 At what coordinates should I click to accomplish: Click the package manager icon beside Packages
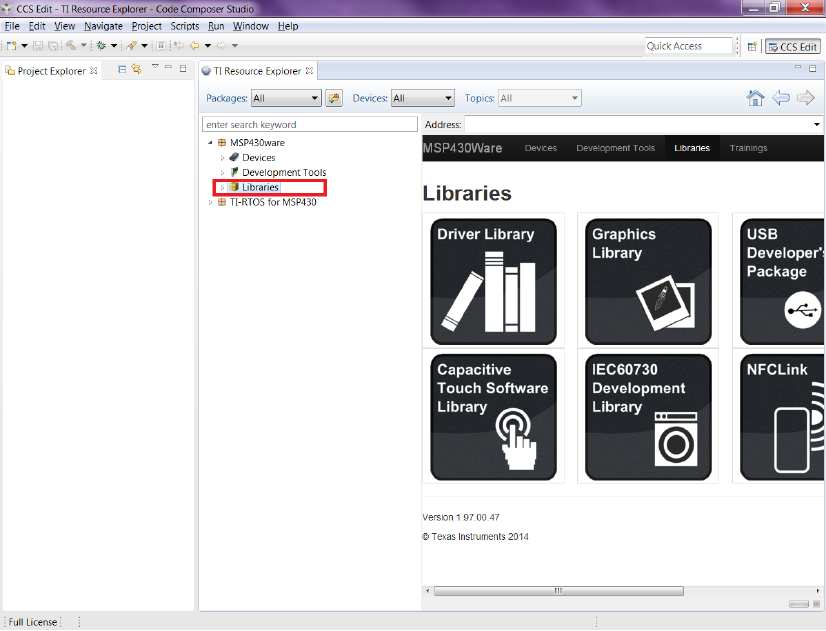pos(334,98)
